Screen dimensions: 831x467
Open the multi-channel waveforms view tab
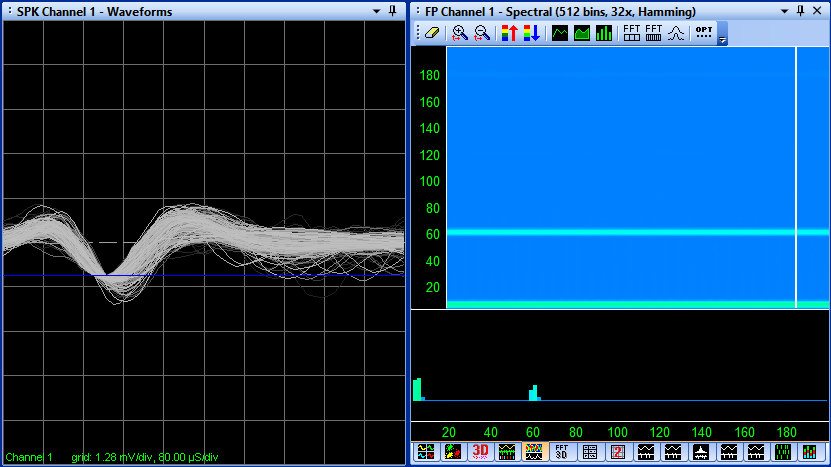[425, 452]
